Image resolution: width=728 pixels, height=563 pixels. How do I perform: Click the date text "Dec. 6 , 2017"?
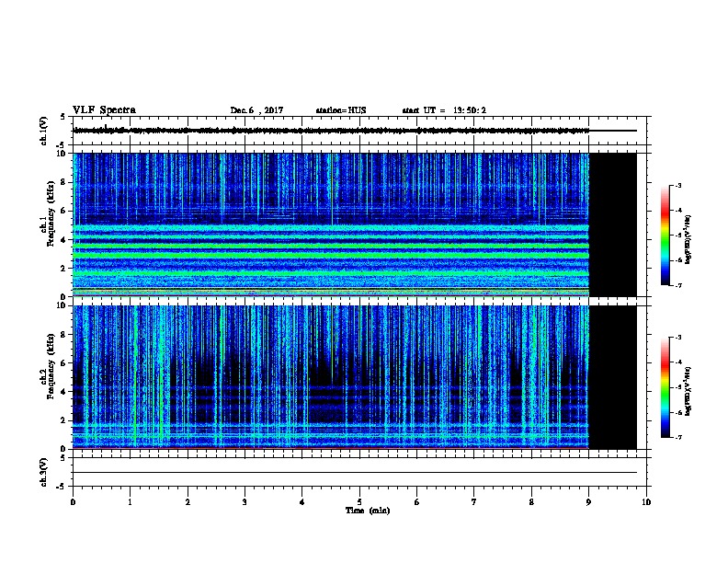click(256, 110)
